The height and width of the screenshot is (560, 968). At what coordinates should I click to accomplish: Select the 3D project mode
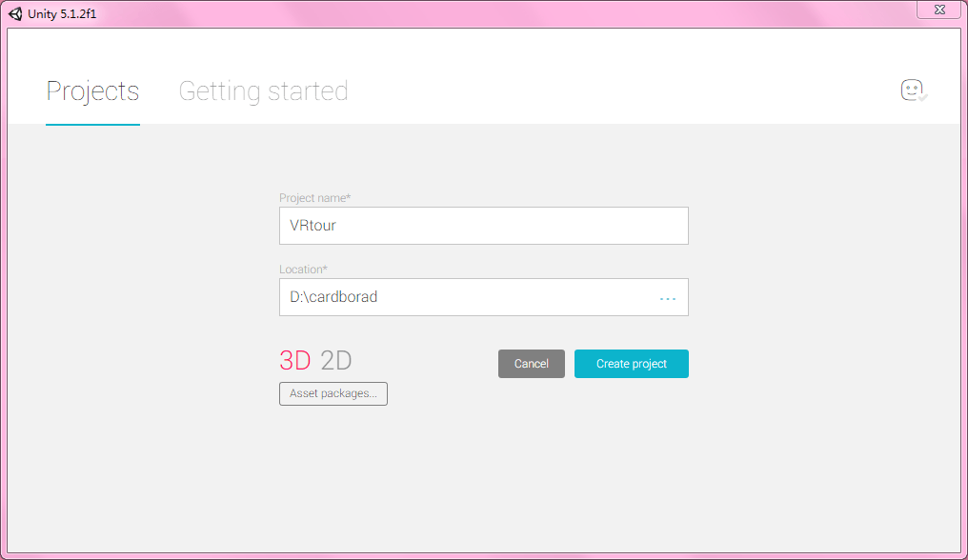pos(295,361)
